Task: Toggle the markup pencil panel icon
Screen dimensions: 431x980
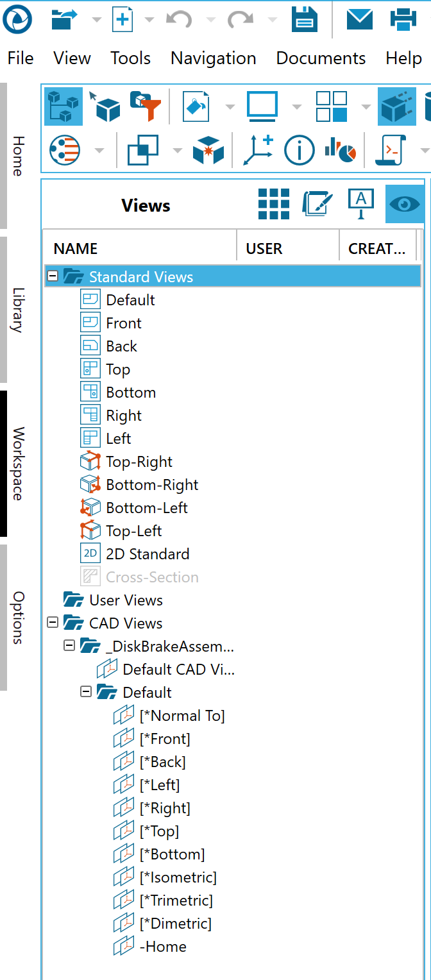Action: pos(318,204)
